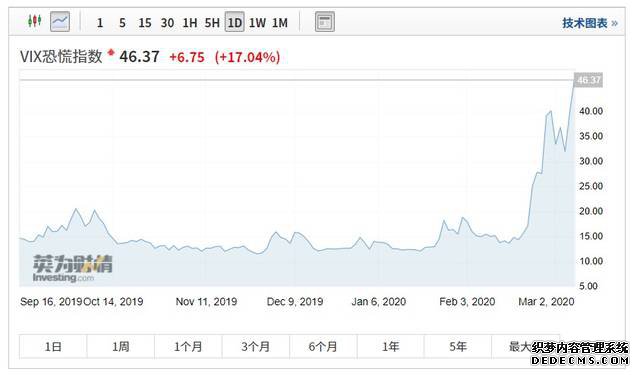The height and width of the screenshot is (375, 640).
Task: Switch to 6个月 range
Action: [x=323, y=346]
